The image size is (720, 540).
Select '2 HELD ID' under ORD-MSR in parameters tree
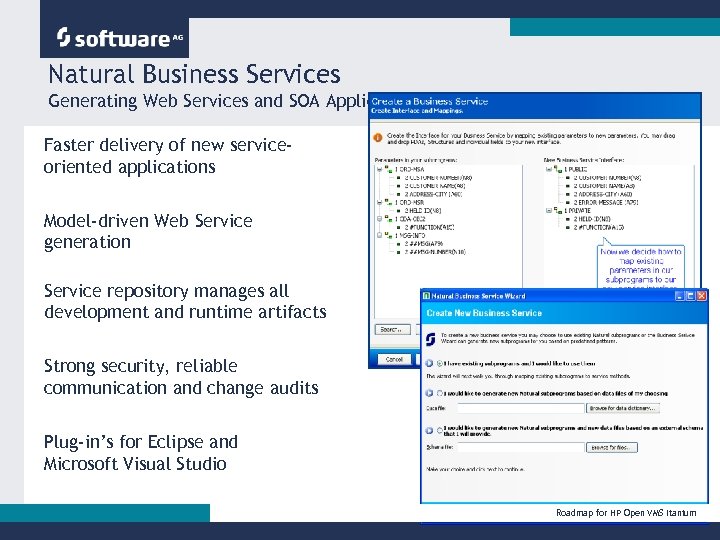pyautogui.click(x=423, y=210)
